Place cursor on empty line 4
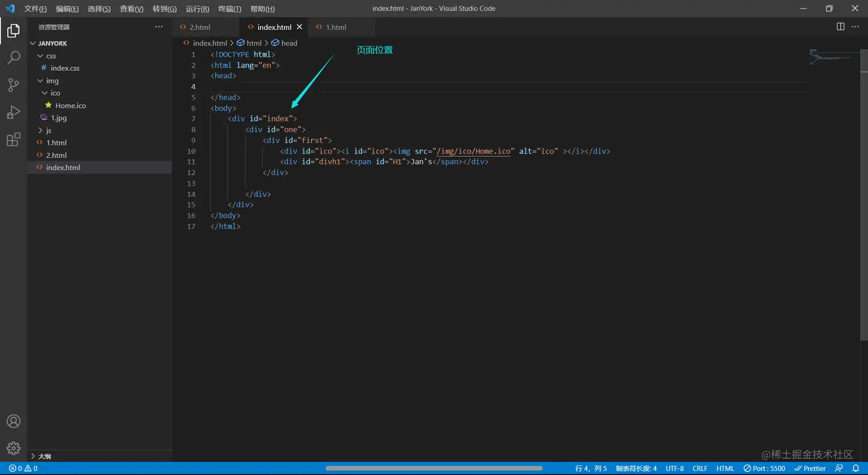Image resolution: width=868 pixels, height=475 pixels. 507,87
